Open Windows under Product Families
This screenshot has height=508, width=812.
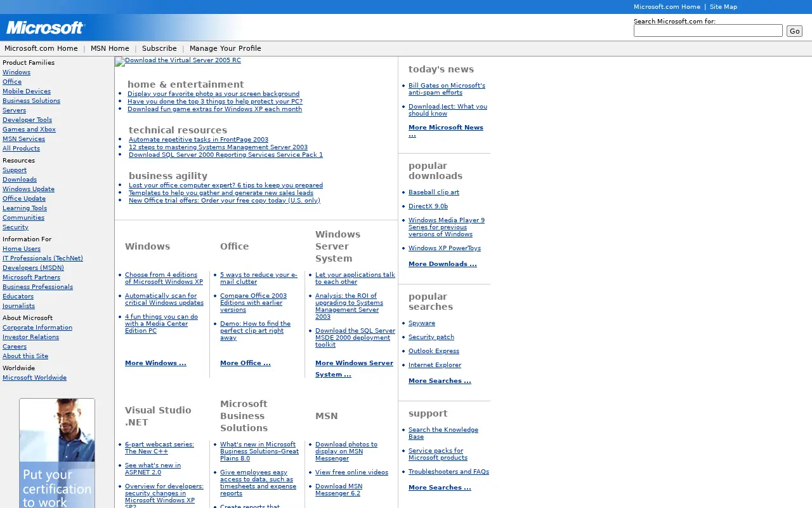pos(16,72)
